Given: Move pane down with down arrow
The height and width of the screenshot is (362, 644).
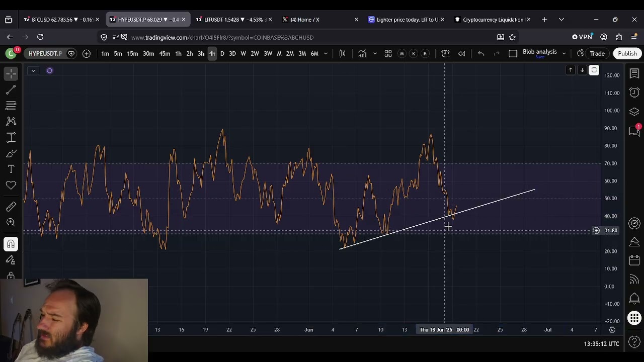Looking at the screenshot, I should [582, 70].
